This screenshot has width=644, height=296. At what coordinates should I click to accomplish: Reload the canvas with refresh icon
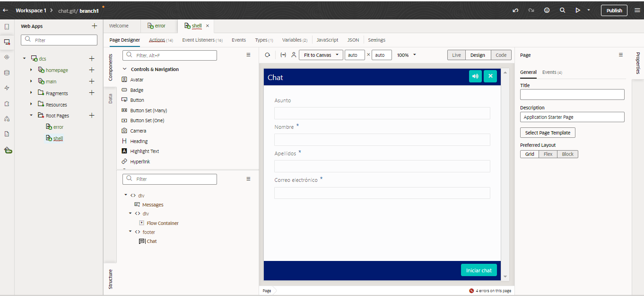[268, 55]
